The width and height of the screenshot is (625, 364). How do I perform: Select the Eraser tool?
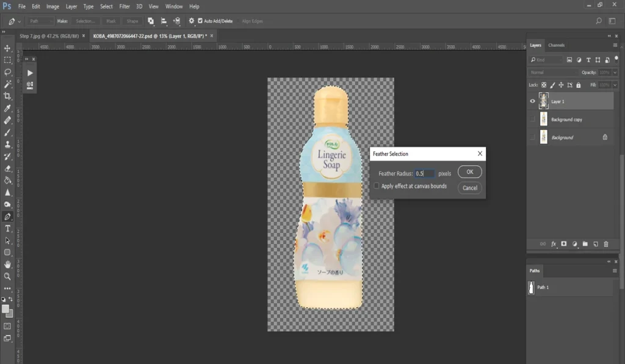click(x=7, y=168)
